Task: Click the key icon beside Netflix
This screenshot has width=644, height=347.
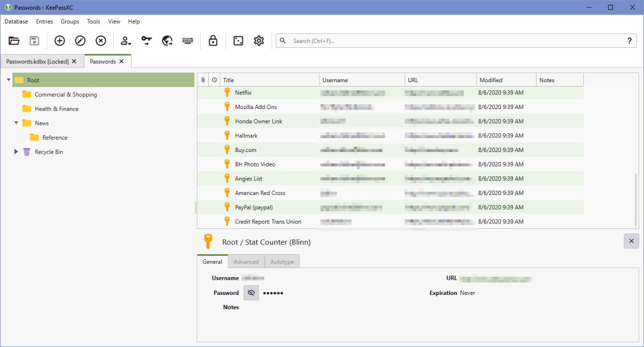Action: [227, 92]
